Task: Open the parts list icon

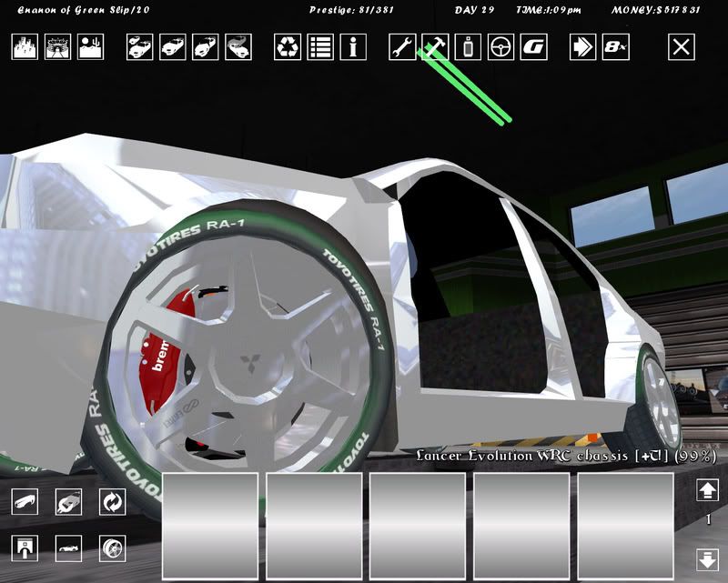Action: coord(320,47)
